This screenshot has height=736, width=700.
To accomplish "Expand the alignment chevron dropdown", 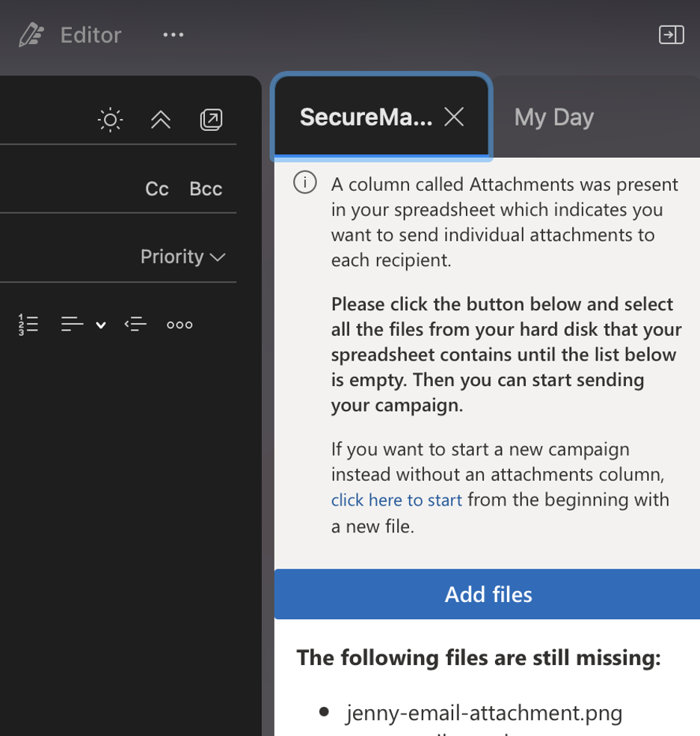I will click(x=101, y=326).
